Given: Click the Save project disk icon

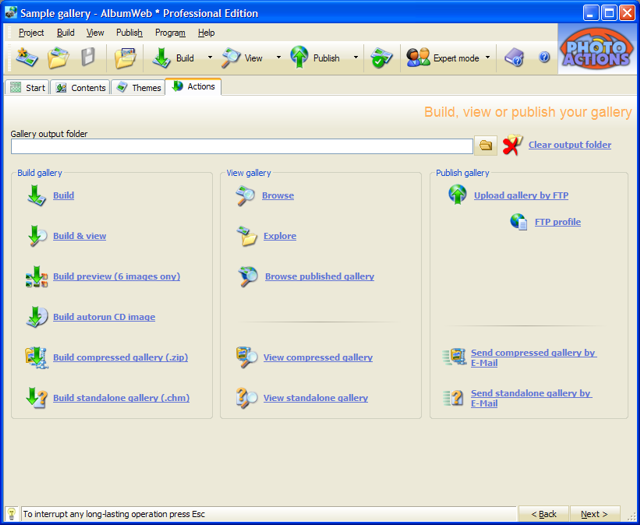Looking at the screenshot, I should pos(88,57).
